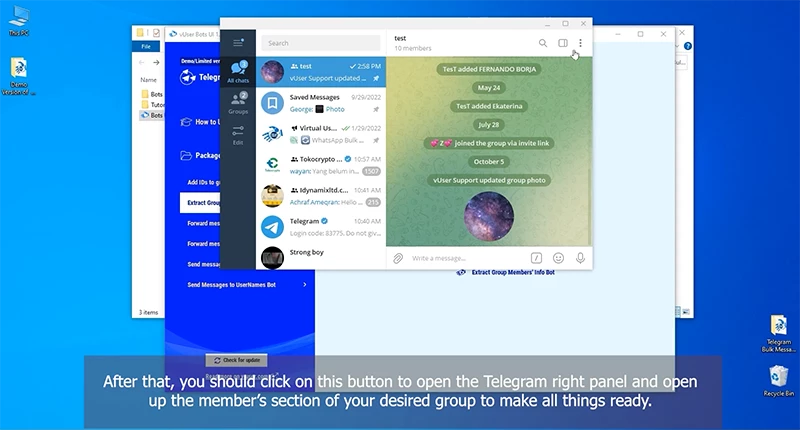The width and height of the screenshot is (800, 430).
Task: Click the pinned icon on test chat
Action: (376, 79)
